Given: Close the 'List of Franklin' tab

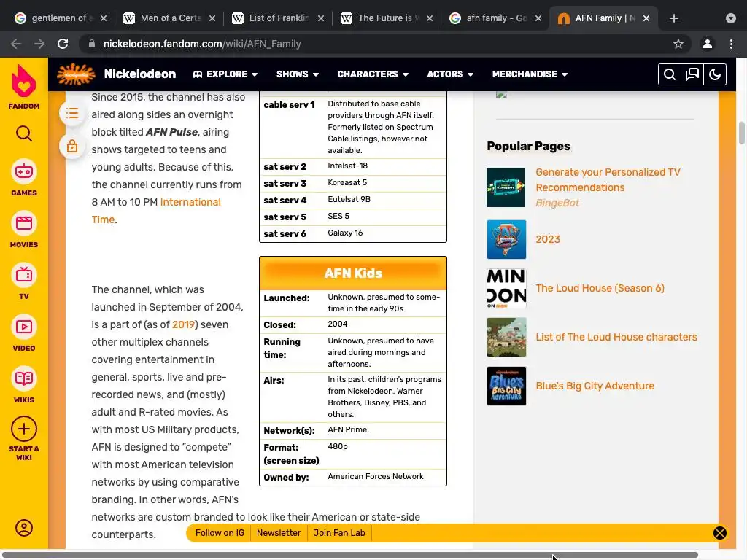Looking at the screenshot, I should 321,18.
